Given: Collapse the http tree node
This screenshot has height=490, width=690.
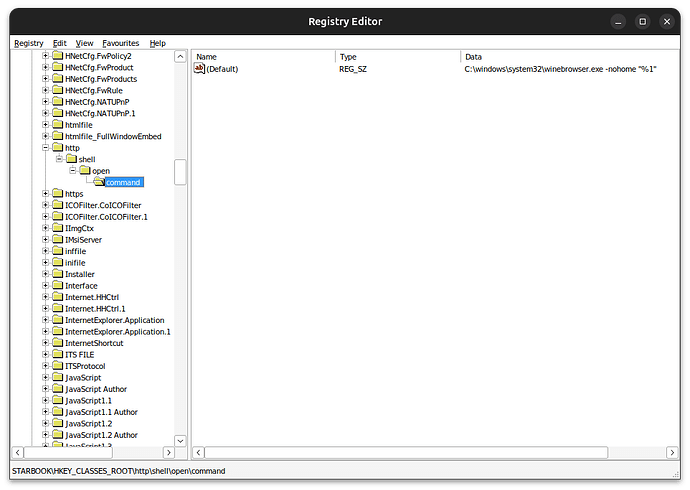Looking at the screenshot, I should pos(45,148).
